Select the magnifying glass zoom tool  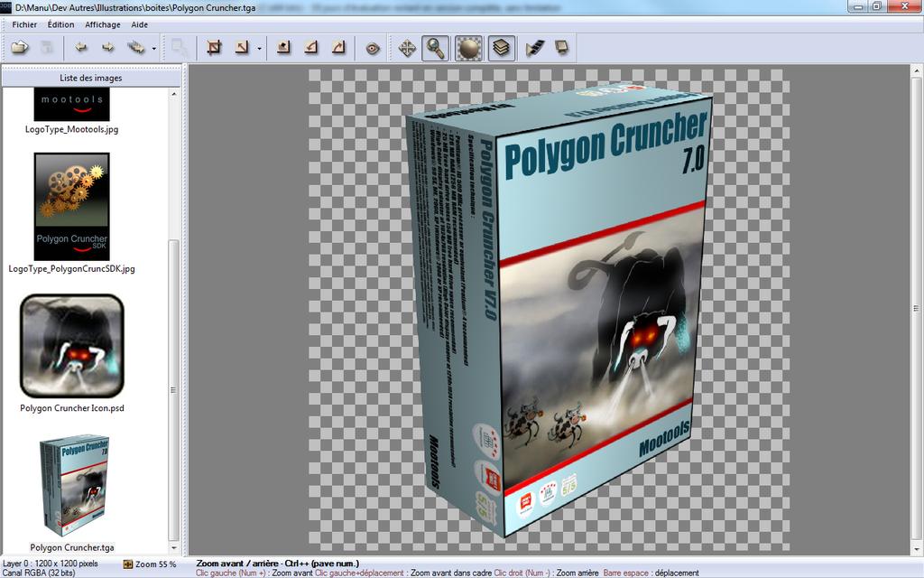tap(436, 48)
